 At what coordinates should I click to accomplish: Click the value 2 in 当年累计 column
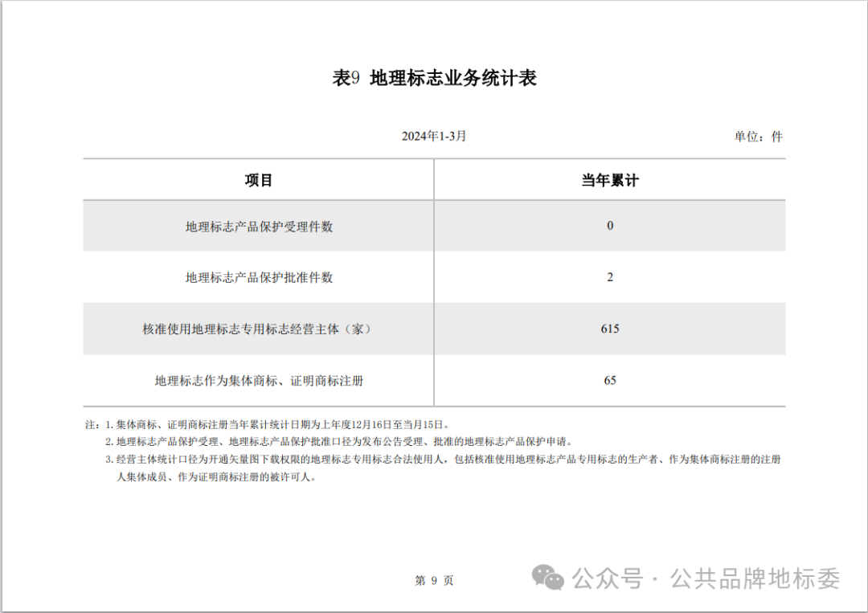click(610, 277)
